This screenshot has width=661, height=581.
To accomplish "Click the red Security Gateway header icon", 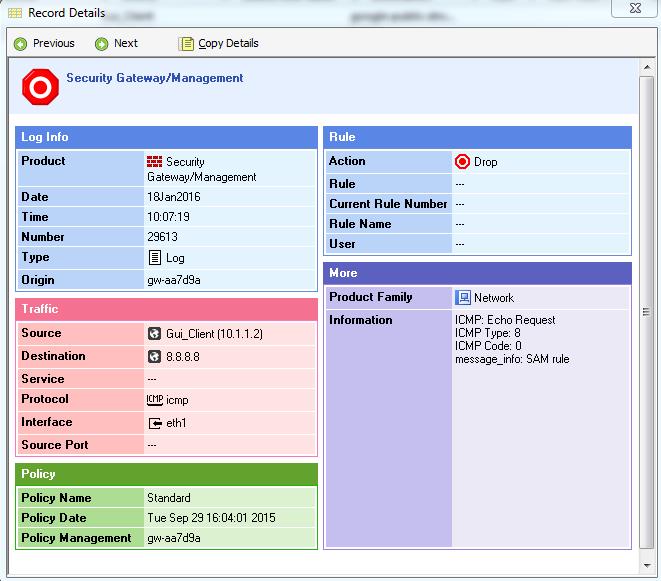I will tap(40, 87).
